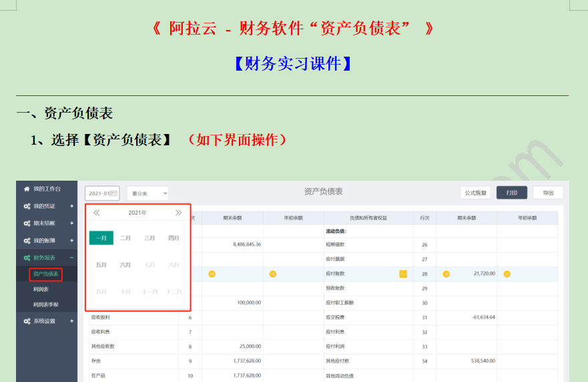Click the 预收账款 row label
Screen dimensions: 588x382
[x=335, y=289]
